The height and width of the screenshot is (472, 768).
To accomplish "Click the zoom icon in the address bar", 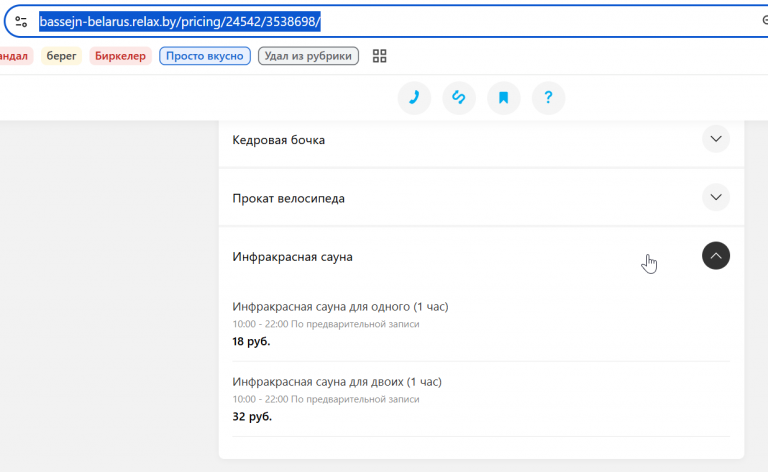I will (x=765, y=20).
